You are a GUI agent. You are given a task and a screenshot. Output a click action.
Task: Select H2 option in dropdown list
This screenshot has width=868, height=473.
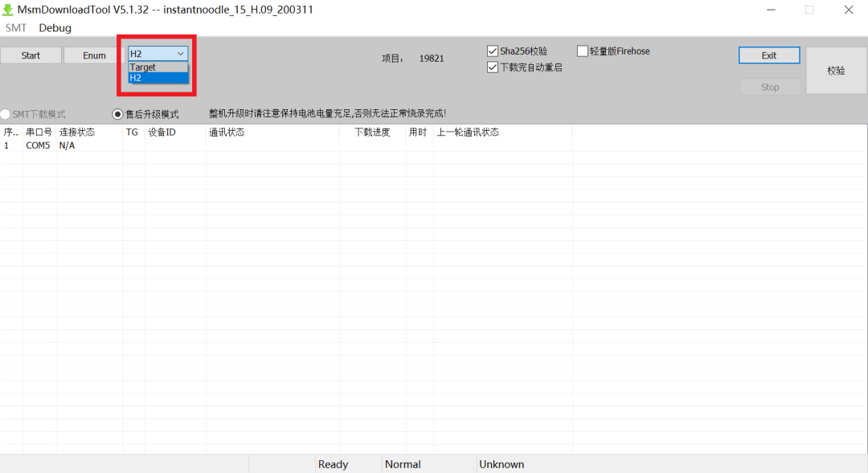click(x=158, y=78)
